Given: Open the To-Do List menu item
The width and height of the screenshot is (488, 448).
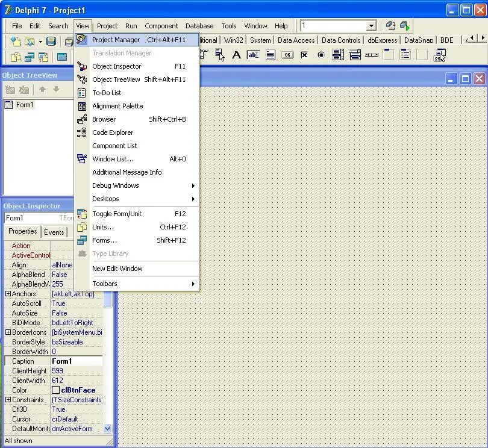Looking at the screenshot, I should coord(137,93).
